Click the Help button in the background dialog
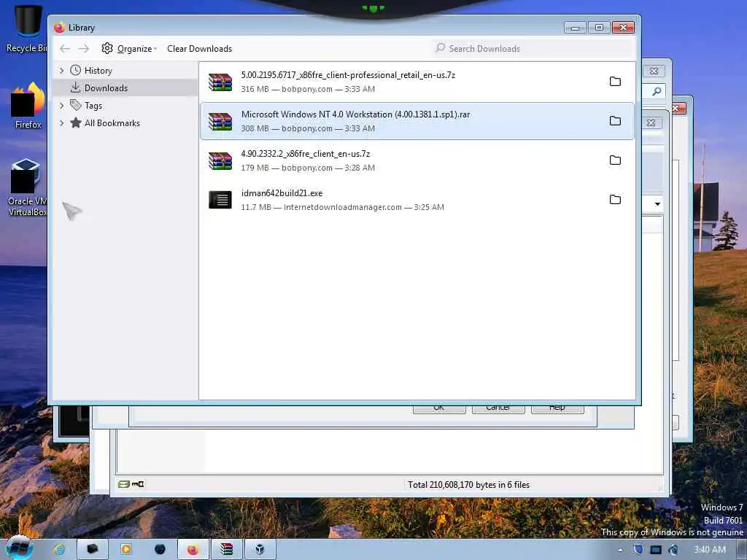 point(557,408)
